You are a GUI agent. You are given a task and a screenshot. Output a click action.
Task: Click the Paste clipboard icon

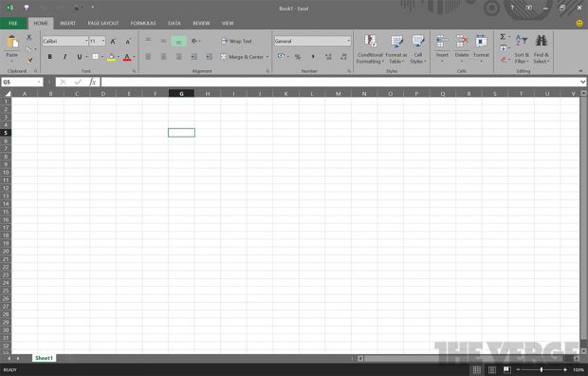tap(12, 42)
